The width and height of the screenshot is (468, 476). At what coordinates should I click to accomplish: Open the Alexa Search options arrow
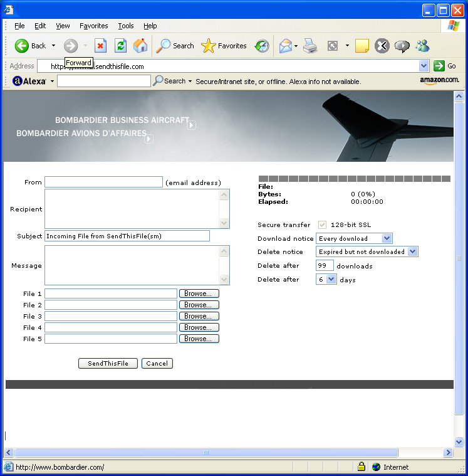coord(190,81)
